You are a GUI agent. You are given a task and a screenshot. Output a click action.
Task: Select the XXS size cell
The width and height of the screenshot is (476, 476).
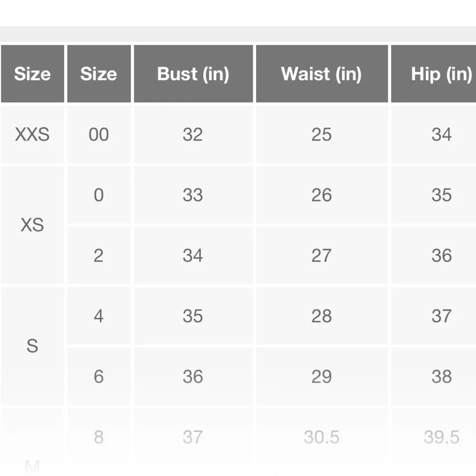[x=32, y=135]
